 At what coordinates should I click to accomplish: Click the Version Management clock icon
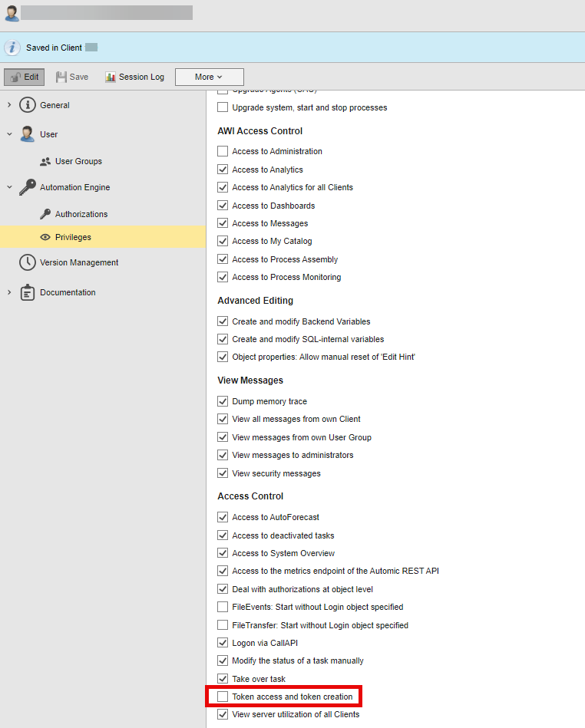[28, 262]
